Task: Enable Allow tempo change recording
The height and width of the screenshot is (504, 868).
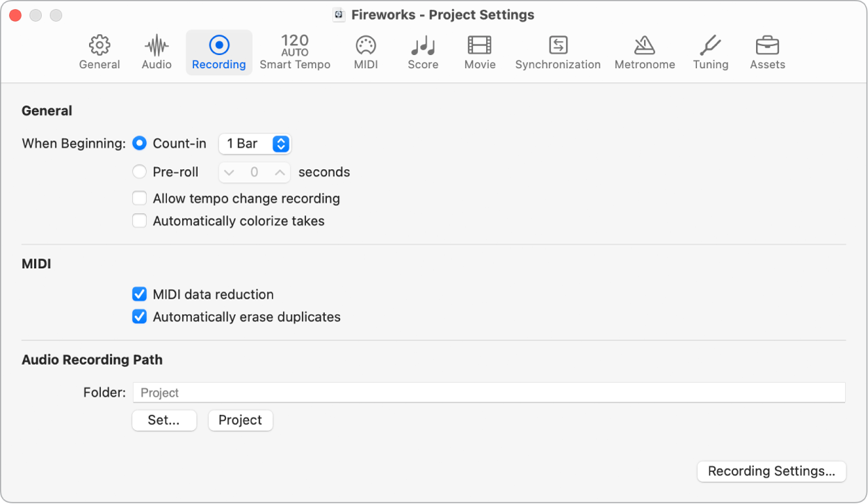Action: [139, 198]
